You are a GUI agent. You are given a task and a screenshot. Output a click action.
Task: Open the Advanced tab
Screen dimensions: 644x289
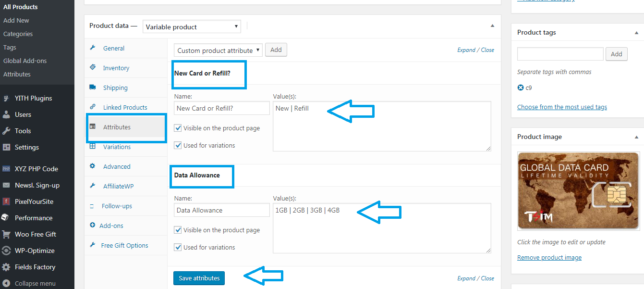coord(117,166)
